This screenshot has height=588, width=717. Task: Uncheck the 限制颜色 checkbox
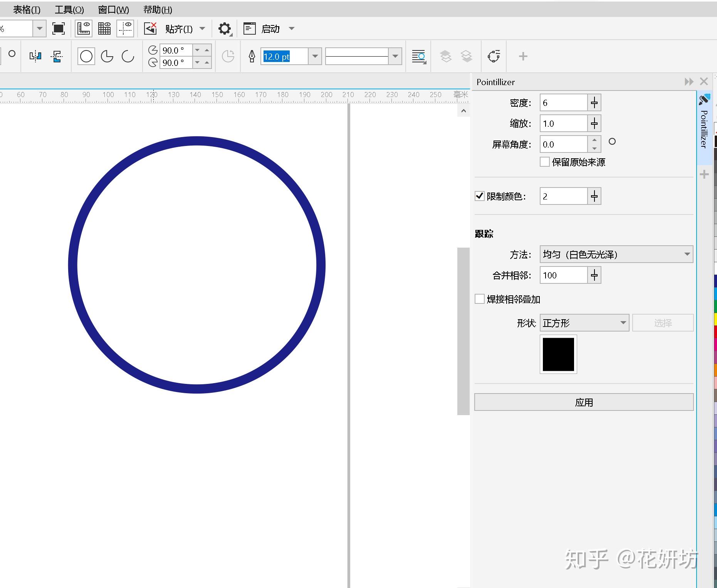479,196
